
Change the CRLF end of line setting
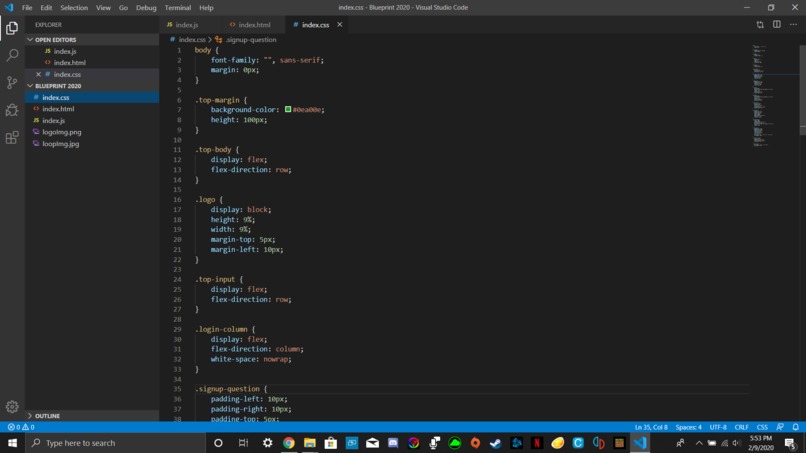(x=741, y=427)
